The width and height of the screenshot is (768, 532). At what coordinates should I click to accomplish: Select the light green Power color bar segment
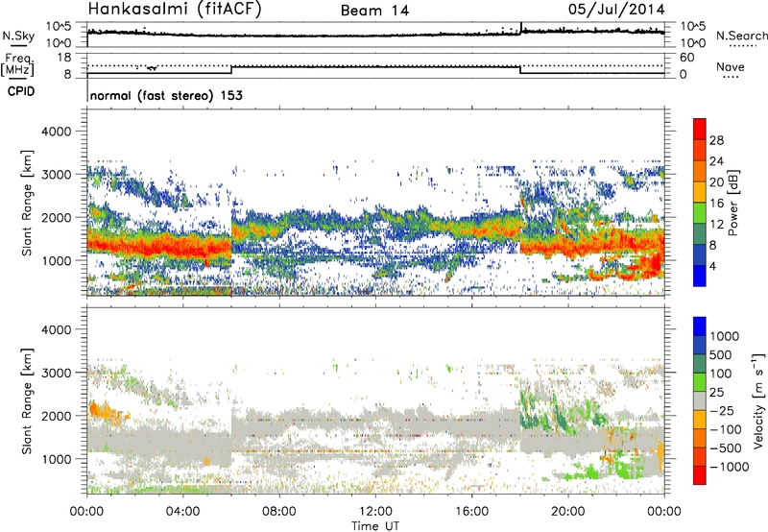coord(700,213)
